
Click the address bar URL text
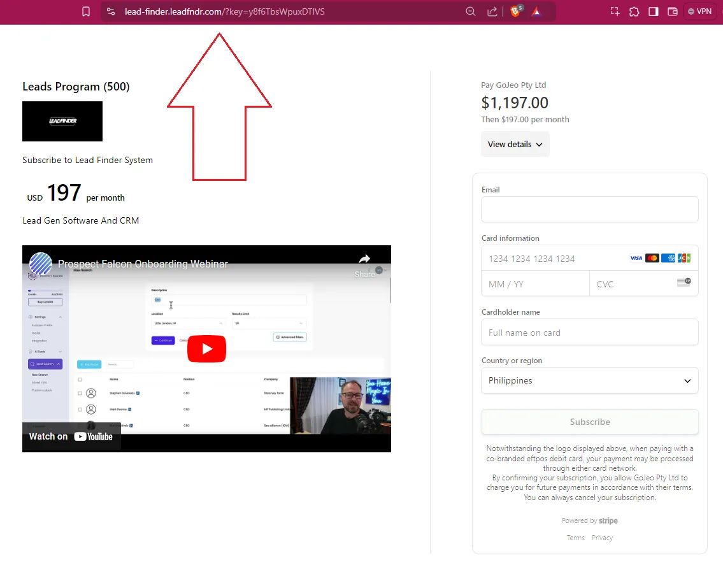click(225, 11)
